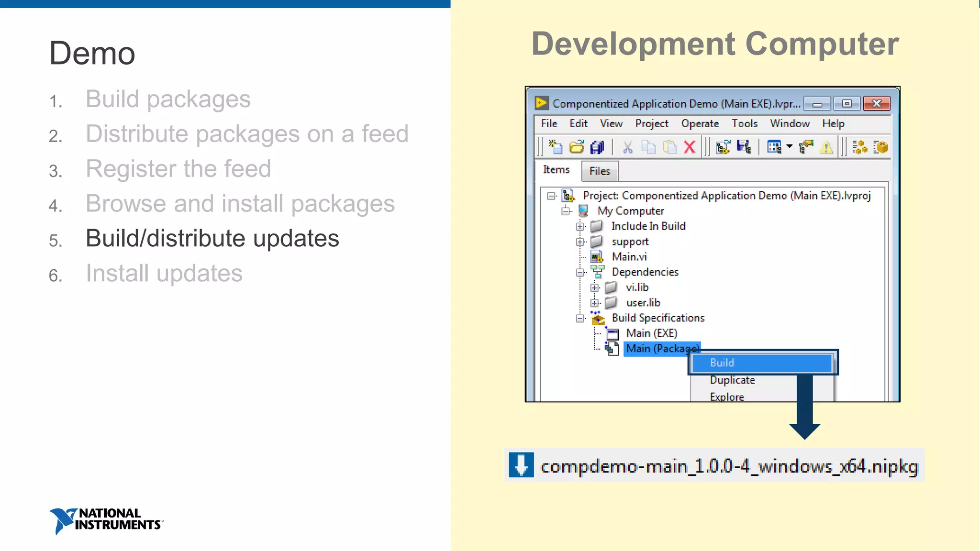Expand the user.lib folder
The image size is (980, 551).
coord(594,303)
